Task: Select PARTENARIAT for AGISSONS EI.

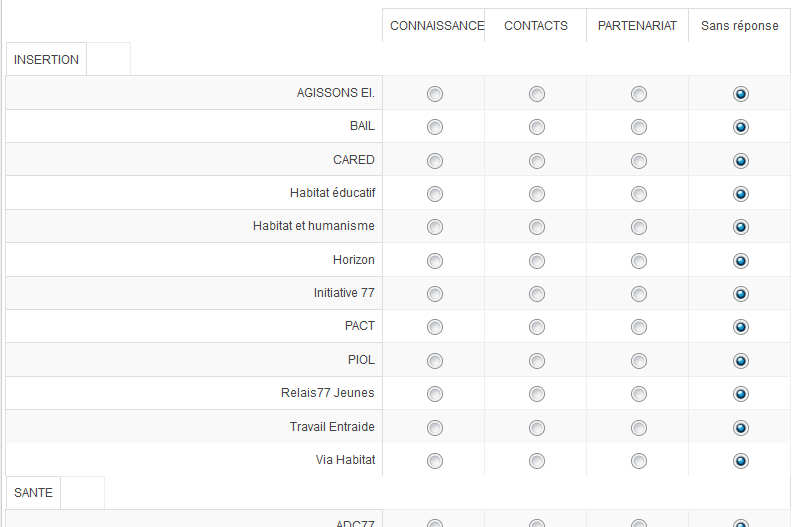Action: [639, 94]
